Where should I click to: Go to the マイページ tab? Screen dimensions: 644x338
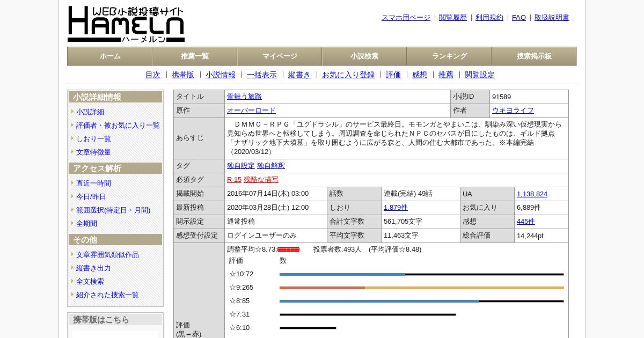pyautogui.click(x=280, y=56)
